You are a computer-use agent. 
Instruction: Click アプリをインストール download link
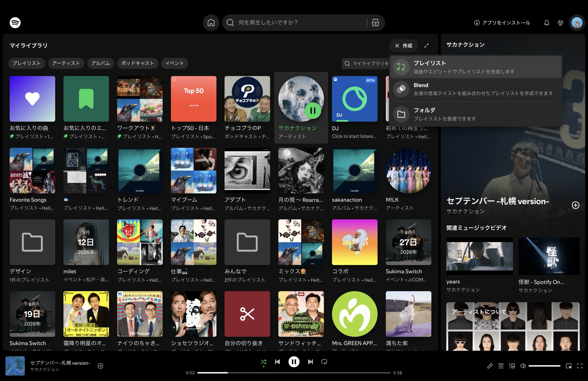click(x=502, y=23)
